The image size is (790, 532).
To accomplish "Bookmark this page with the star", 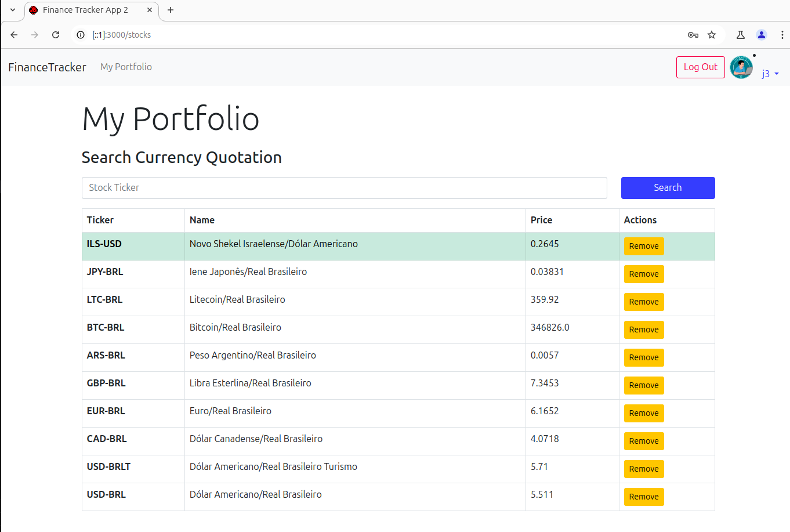I will [x=712, y=35].
